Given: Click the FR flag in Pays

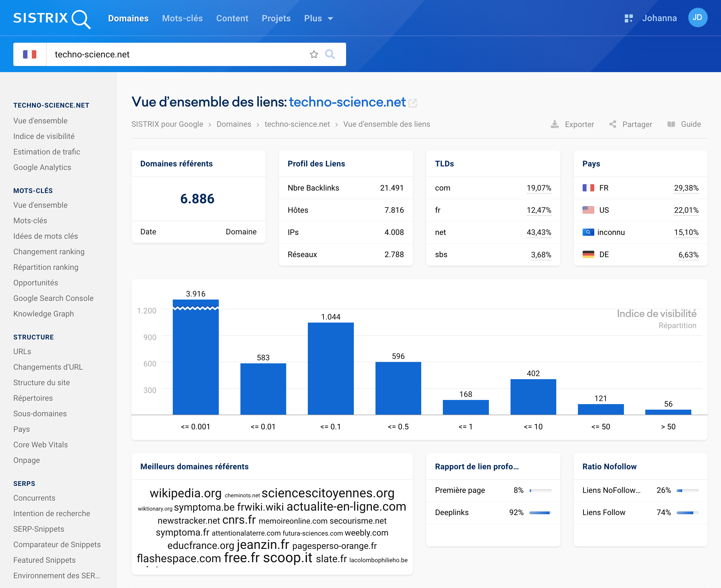Looking at the screenshot, I should point(588,188).
